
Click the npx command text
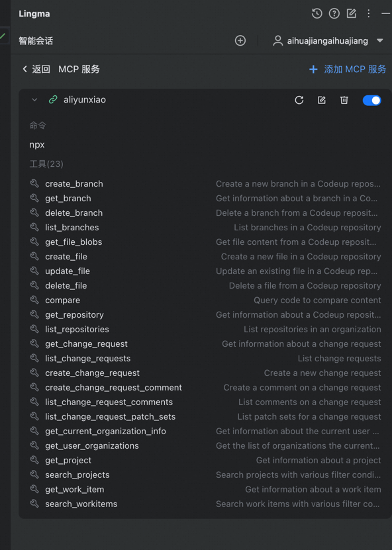tap(37, 145)
